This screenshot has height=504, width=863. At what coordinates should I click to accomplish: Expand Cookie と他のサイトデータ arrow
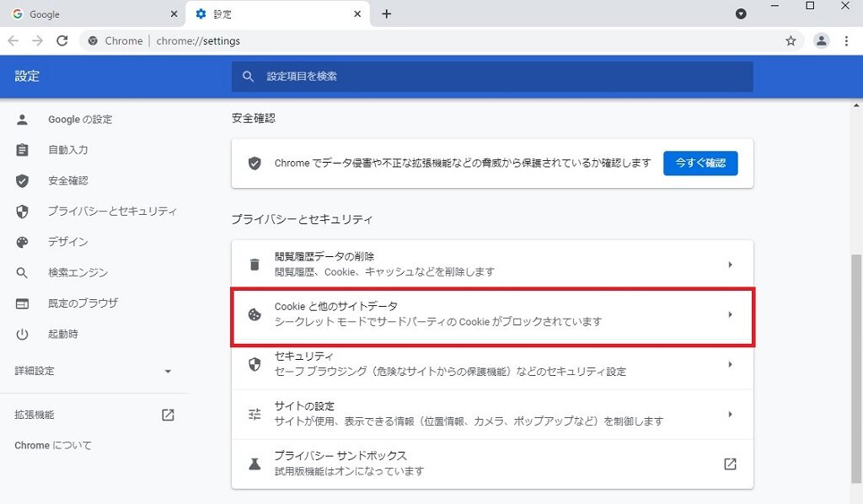[730, 315]
